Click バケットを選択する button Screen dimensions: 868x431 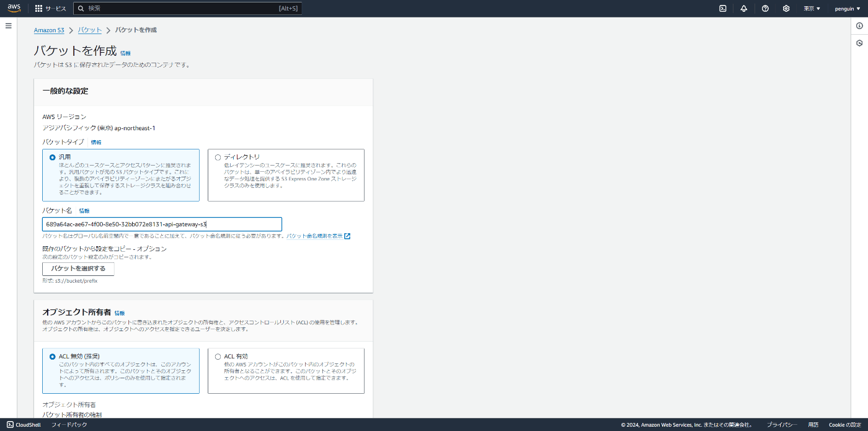pos(78,269)
